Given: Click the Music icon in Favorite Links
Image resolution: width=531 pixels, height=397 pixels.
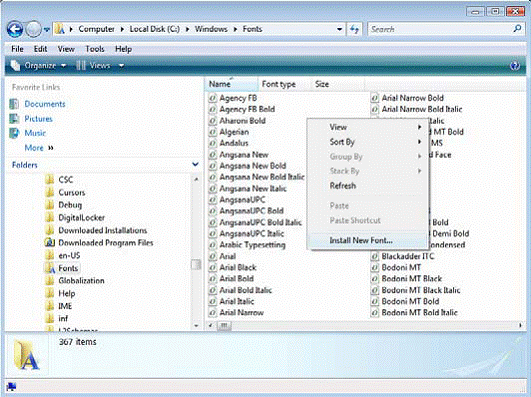Looking at the screenshot, I should coord(14,133).
